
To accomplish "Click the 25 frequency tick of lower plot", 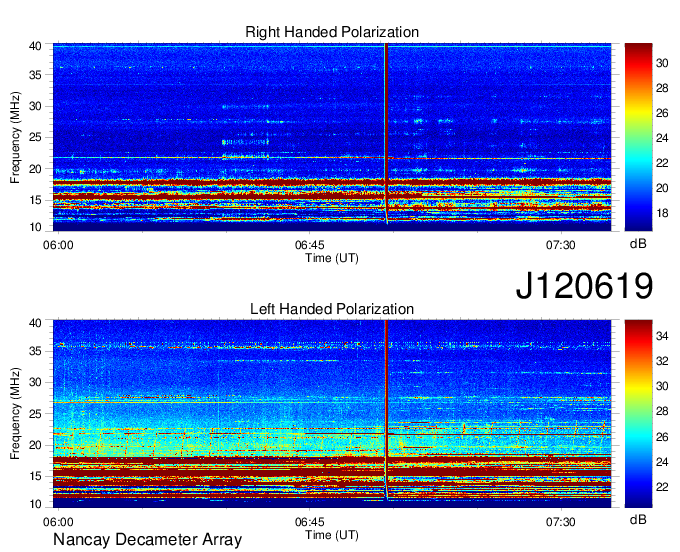I will 35,414.
